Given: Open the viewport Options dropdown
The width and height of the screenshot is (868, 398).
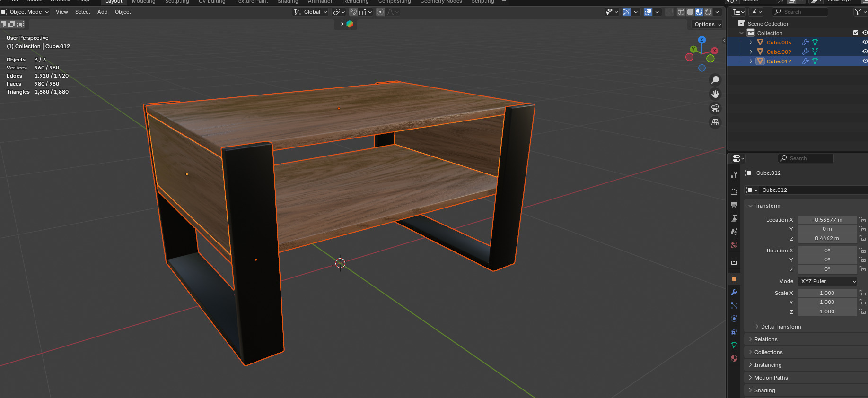Looking at the screenshot, I should [x=708, y=24].
